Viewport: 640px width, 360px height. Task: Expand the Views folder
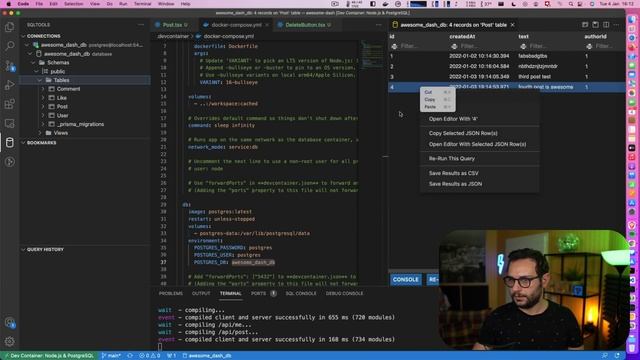(x=40, y=133)
